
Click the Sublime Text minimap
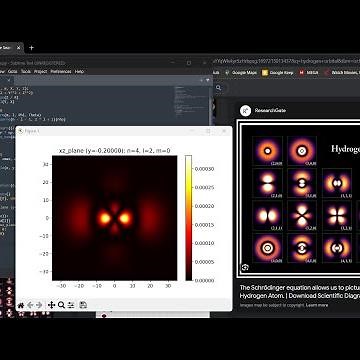click(x=192, y=103)
